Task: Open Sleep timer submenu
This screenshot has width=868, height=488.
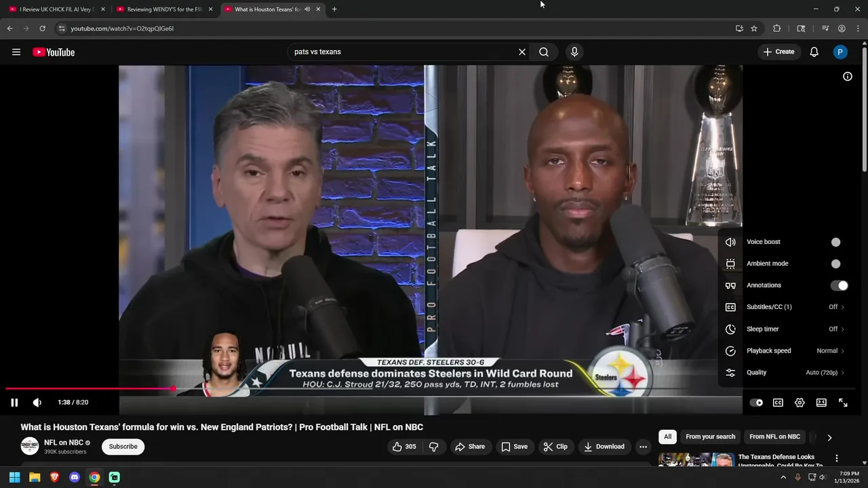Action: pyautogui.click(x=786, y=329)
